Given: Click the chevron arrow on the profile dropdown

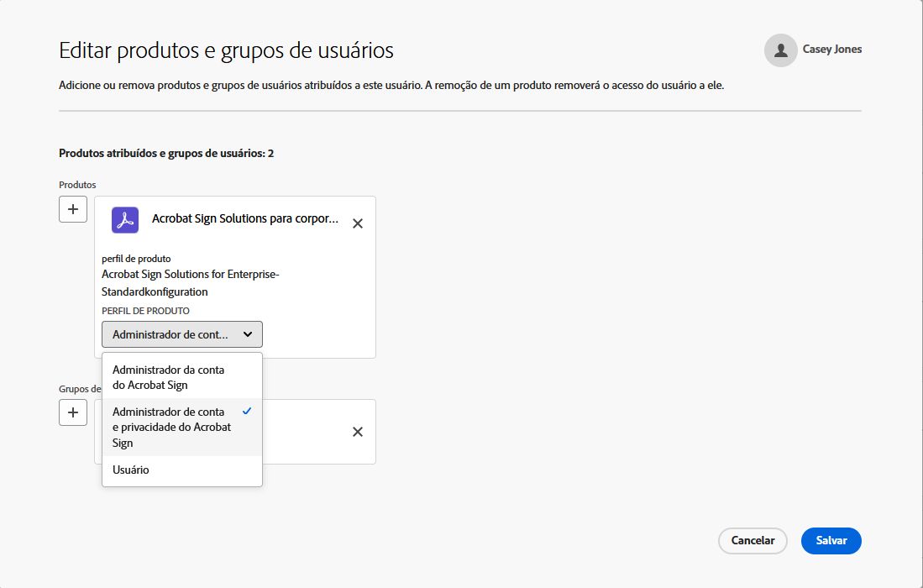Looking at the screenshot, I should (x=248, y=334).
